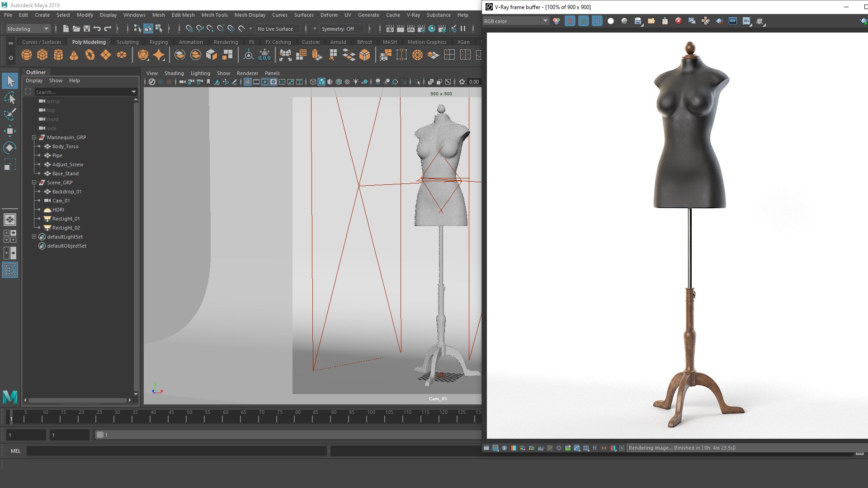Toggle the green channel in frame buffer

pyautogui.click(x=583, y=21)
